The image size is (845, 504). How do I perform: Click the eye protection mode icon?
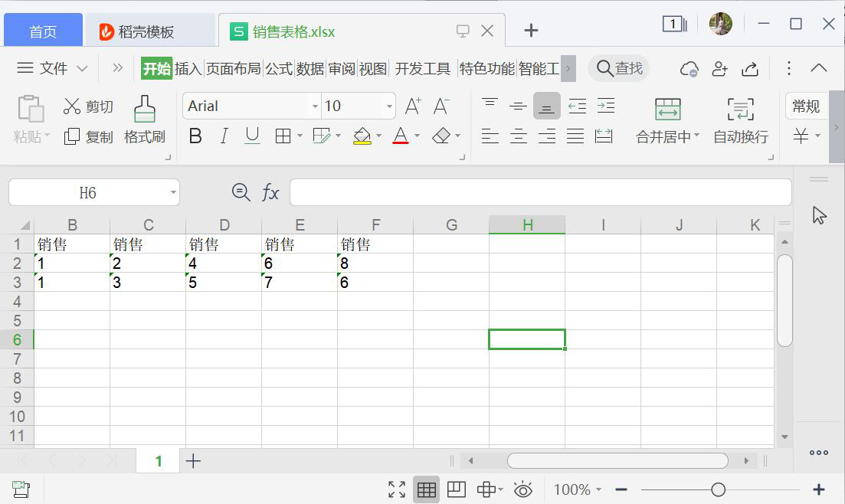click(x=522, y=489)
